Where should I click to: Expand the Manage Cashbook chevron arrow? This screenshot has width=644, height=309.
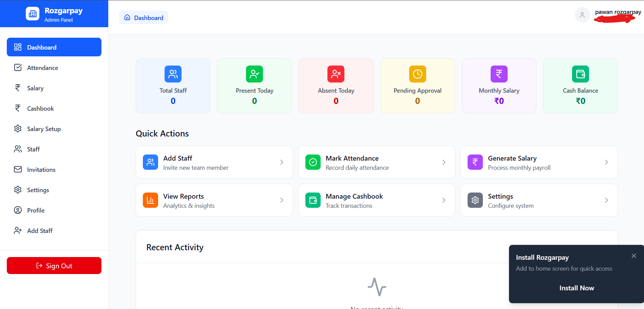click(444, 200)
